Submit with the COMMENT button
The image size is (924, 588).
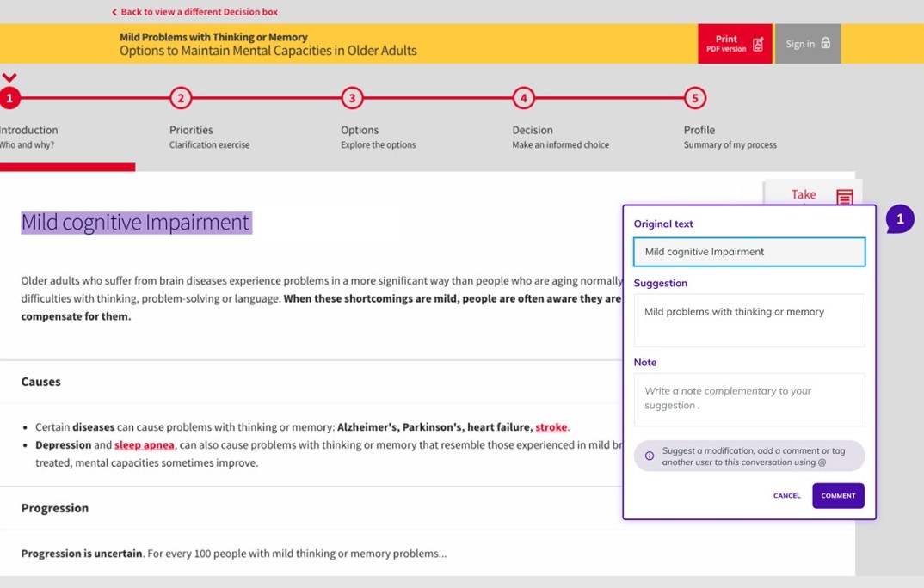(838, 496)
